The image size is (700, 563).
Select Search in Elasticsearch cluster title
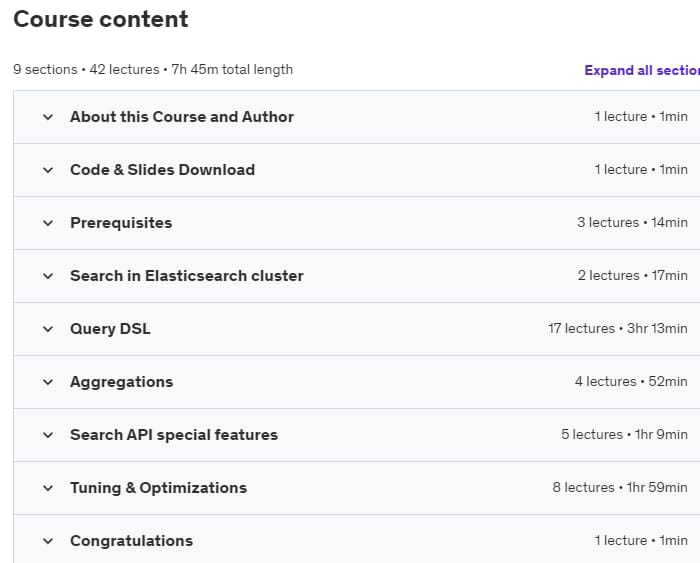pos(187,275)
